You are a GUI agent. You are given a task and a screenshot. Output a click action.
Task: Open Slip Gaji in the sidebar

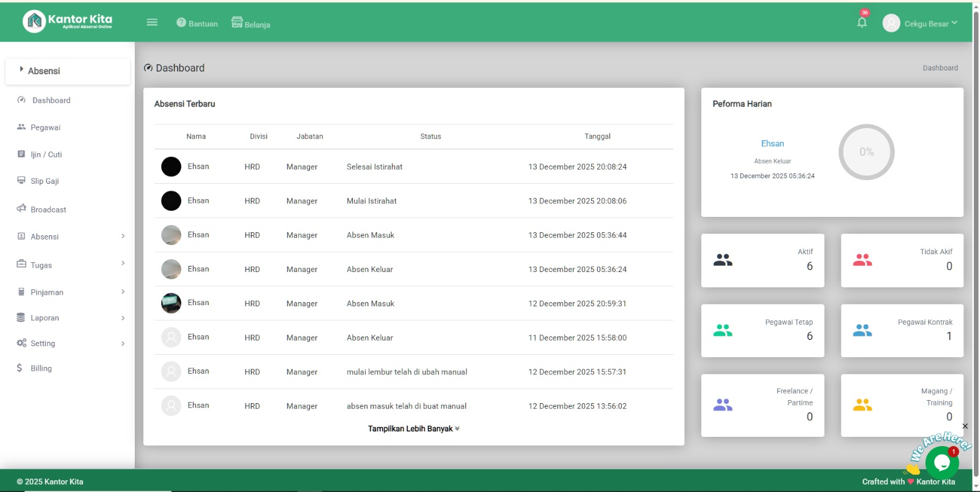[45, 181]
